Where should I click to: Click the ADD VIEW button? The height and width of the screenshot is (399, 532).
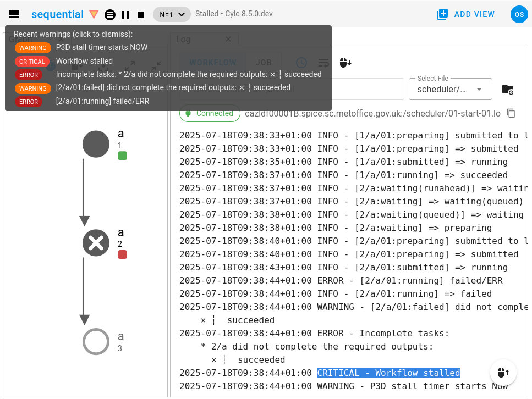click(465, 14)
